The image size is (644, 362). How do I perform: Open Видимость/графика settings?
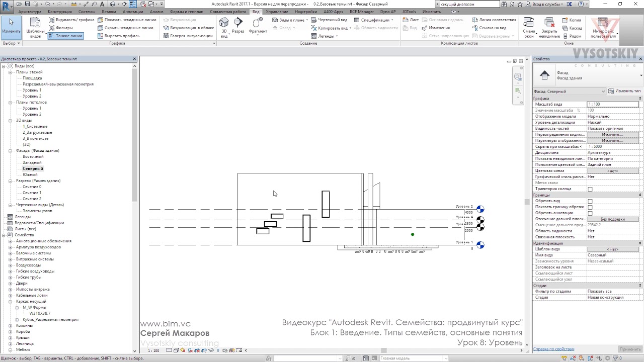coord(71,20)
